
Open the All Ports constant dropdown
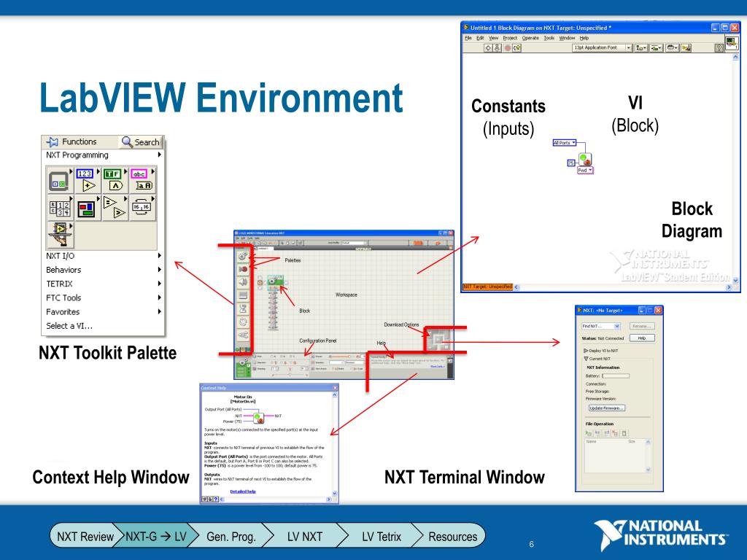[565, 142]
